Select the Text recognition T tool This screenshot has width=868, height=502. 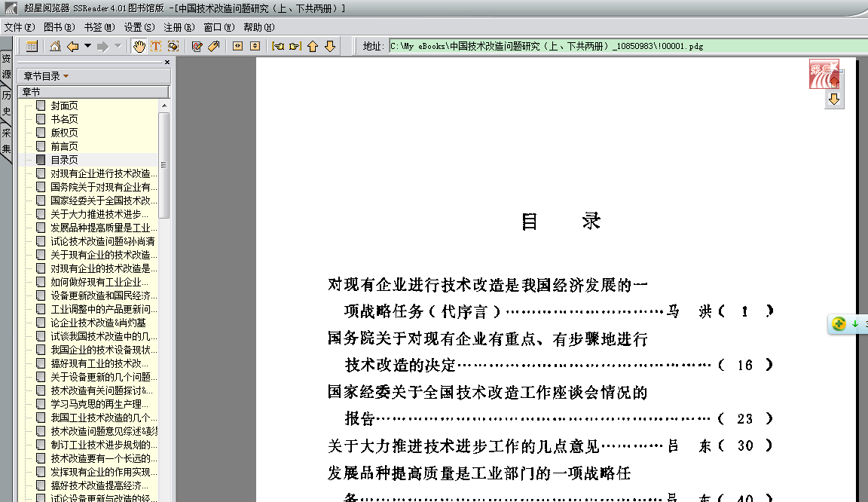(x=156, y=47)
